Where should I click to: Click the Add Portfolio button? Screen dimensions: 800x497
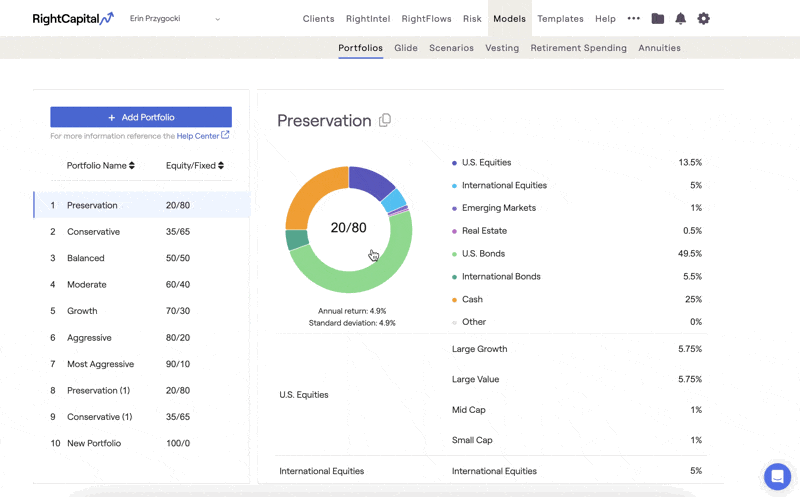tap(141, 117)
